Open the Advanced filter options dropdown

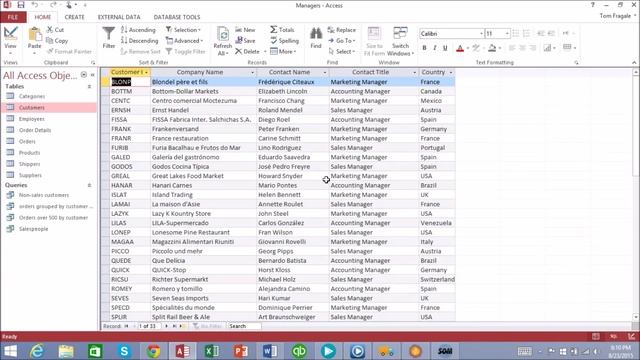pyautogui.click(x=184, y=41)
